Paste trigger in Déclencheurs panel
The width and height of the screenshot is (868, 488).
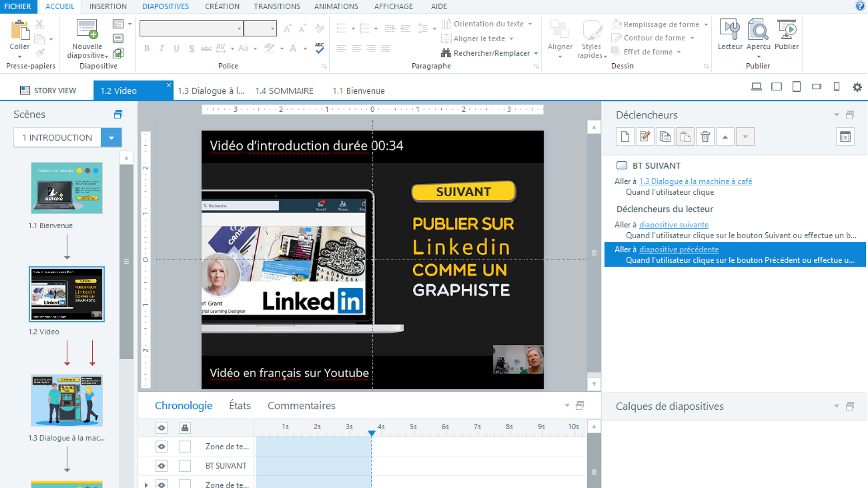(685, 137)
